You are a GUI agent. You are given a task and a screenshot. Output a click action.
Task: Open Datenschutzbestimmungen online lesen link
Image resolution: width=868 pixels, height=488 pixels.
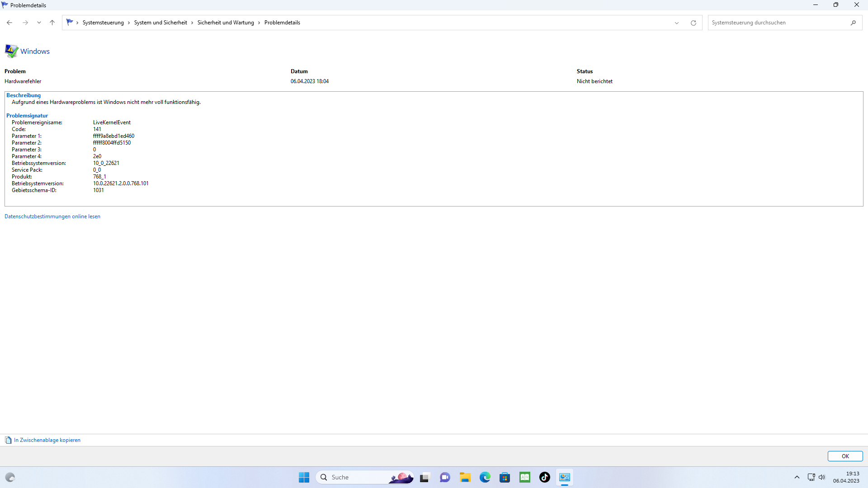tap(52, 216)
